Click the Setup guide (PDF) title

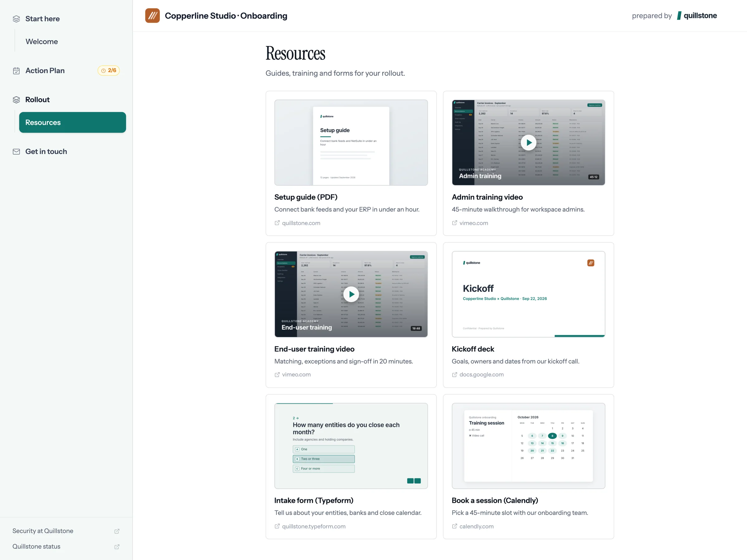click(306, 197)
